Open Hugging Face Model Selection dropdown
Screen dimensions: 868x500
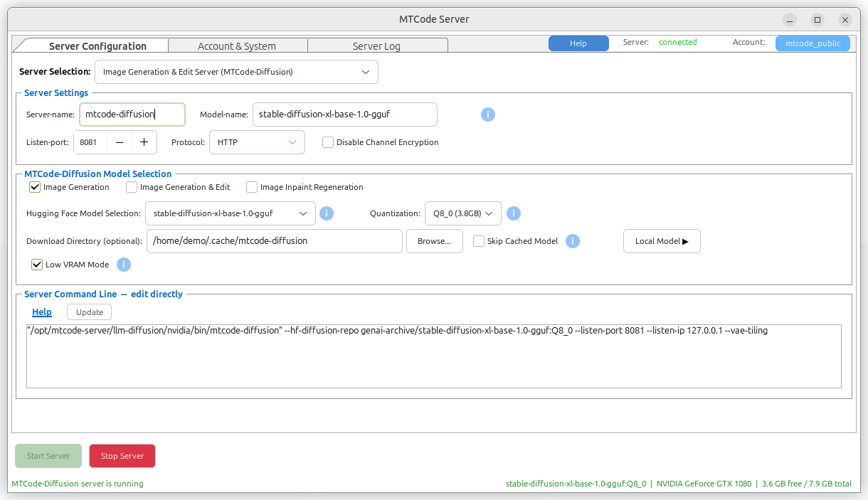coord(230,213)
